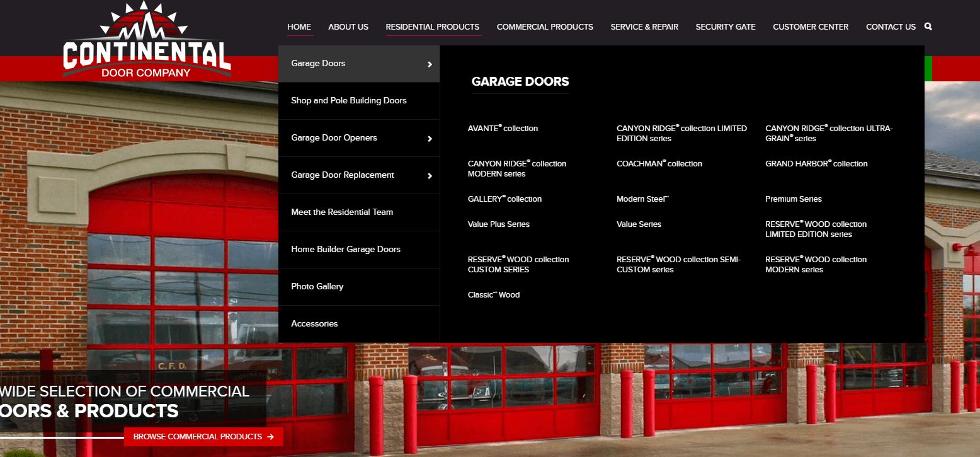Go to Service & Repair
980x457 pixels.
tap(644, 27)
